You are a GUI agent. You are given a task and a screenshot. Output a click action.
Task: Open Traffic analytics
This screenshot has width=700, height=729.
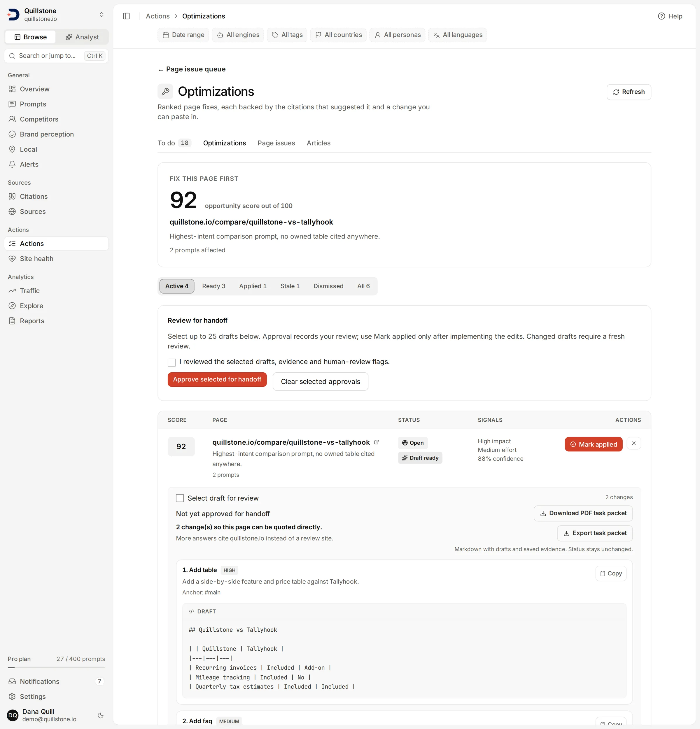(56, 291)
